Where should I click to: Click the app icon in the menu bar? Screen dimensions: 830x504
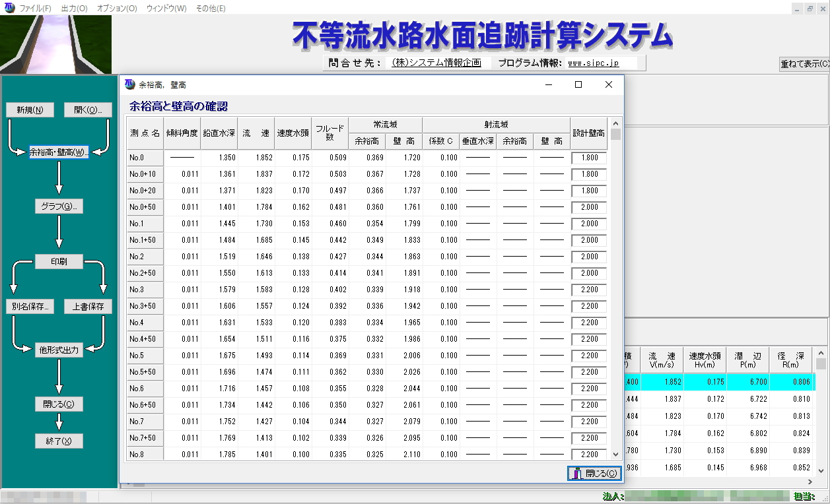(x=8, y=8)
